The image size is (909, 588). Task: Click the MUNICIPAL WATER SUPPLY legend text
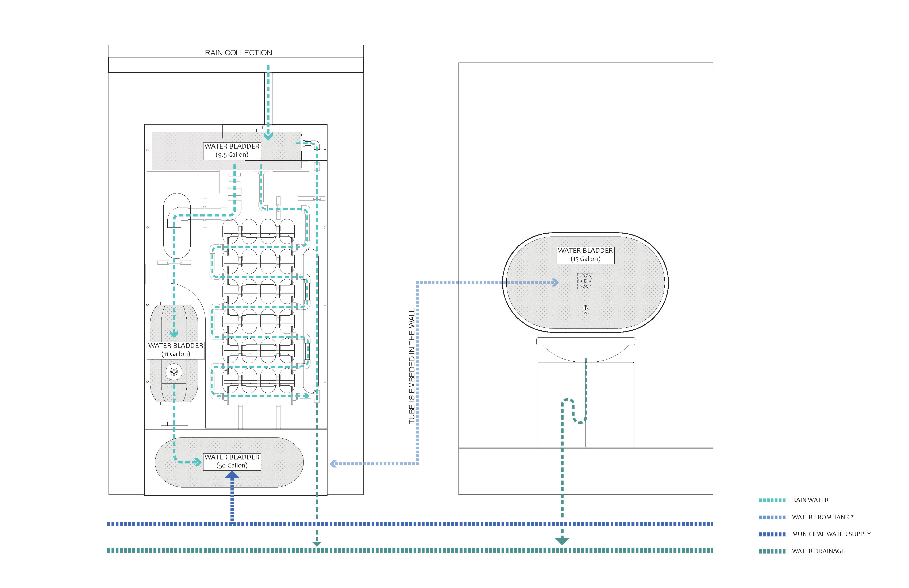tap(831, 534)
